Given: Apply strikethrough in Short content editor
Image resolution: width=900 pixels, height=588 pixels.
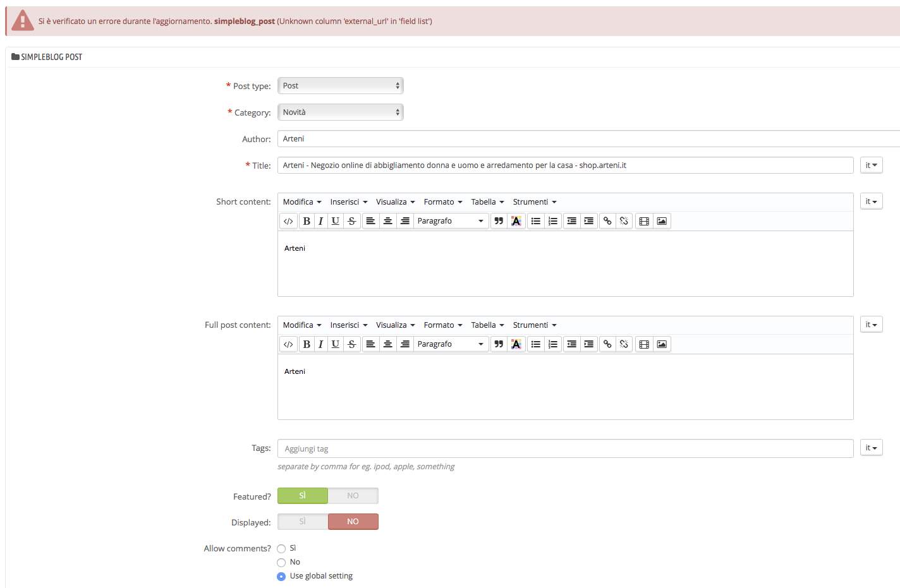Looking at the screenshot, I should tap(352, 221).
